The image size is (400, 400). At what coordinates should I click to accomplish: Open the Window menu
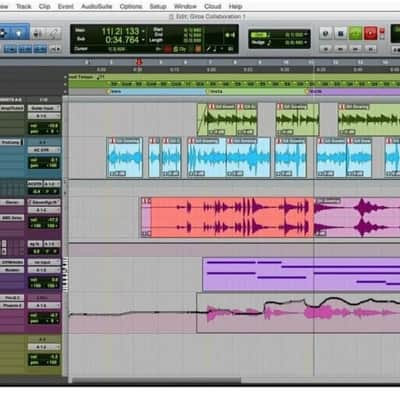coord(185,6)
